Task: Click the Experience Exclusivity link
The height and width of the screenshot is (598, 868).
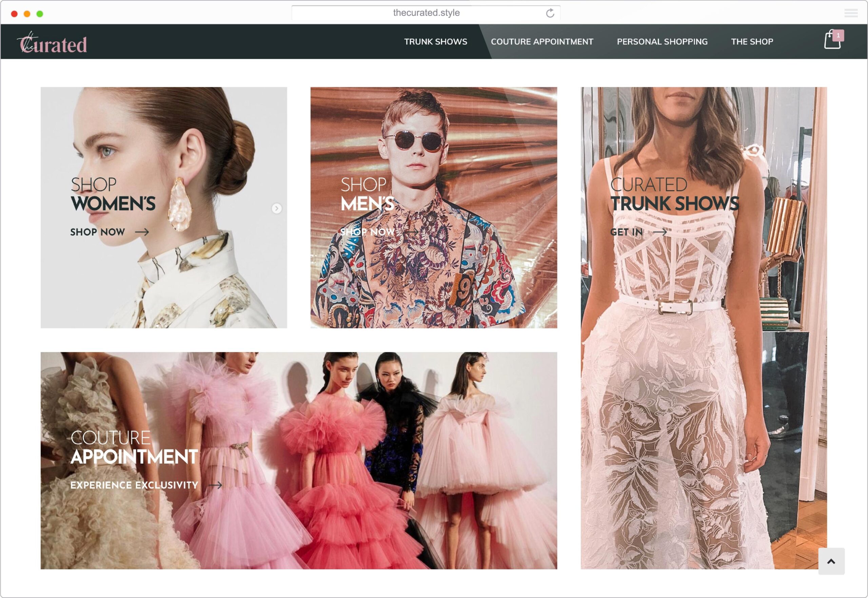Action: pyautogui.click(x=134, y=485)
